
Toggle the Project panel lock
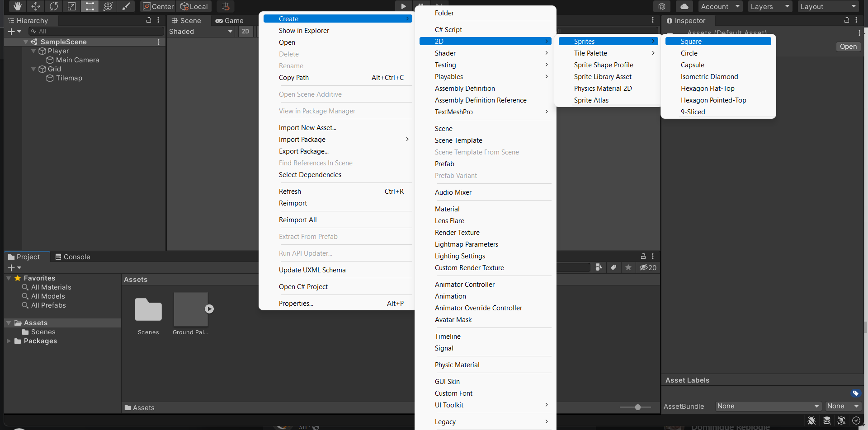click(643, 256)
